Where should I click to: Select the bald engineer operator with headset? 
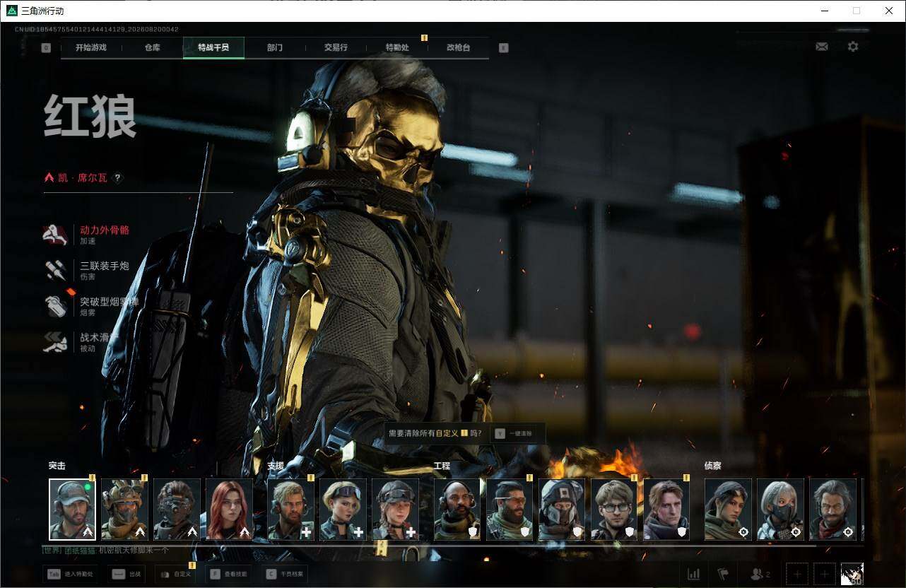point(457,510)
